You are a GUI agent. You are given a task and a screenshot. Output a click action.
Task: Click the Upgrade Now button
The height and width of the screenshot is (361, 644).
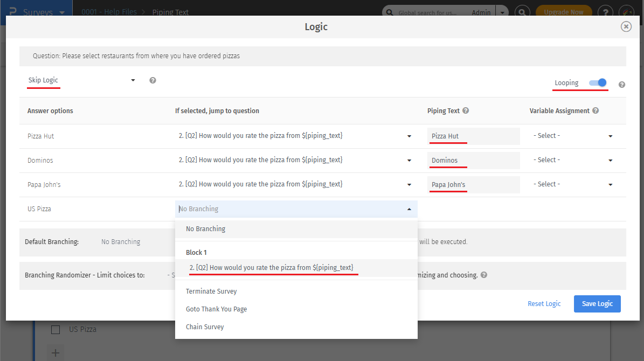[564, 12]
